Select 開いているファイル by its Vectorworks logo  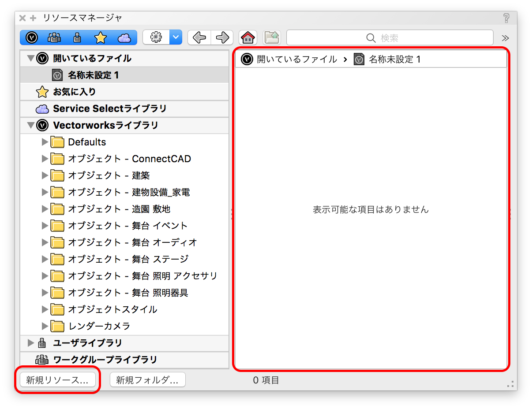pyautogui.click(x=42, y=58)
